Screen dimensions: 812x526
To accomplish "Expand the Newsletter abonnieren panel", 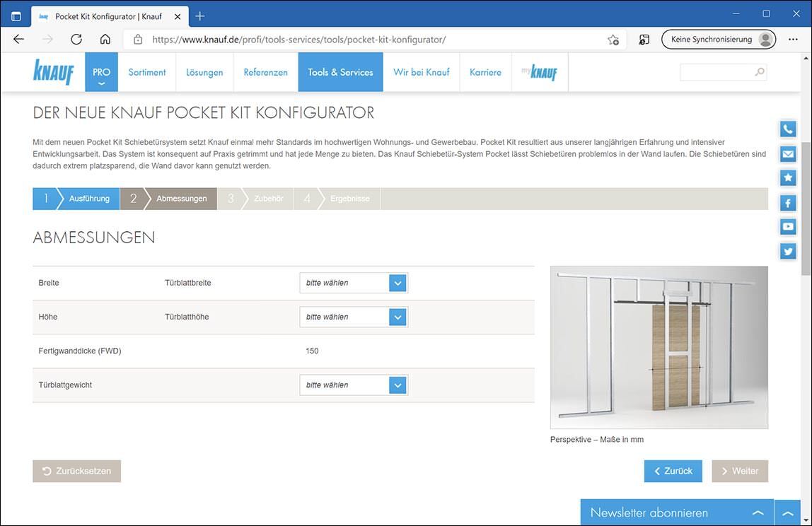I will pyautogui.click(x=677, y=513).
